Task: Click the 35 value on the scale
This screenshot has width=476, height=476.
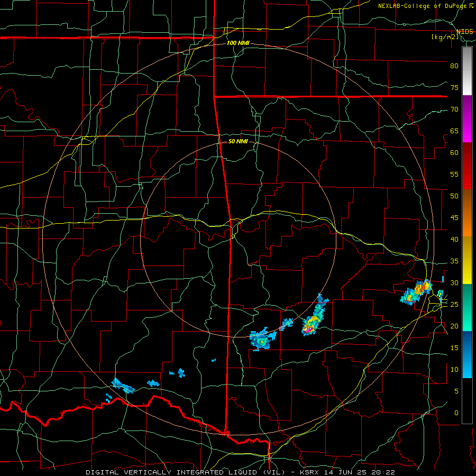Action: (454, 261)
